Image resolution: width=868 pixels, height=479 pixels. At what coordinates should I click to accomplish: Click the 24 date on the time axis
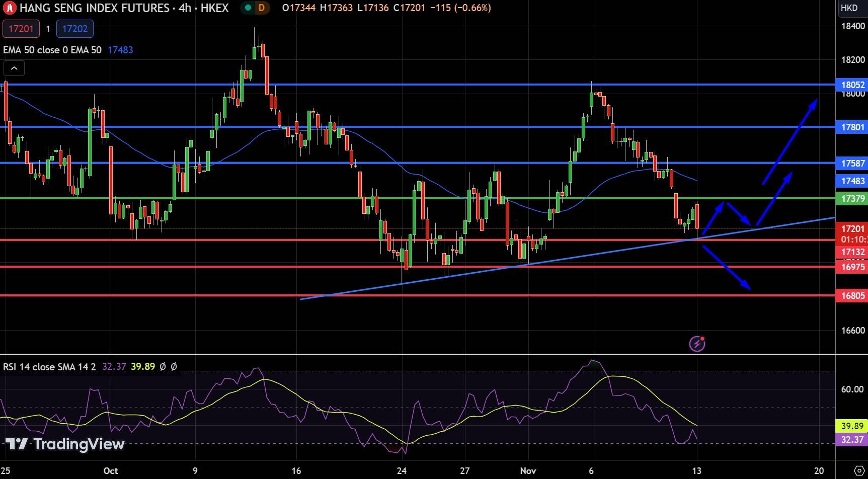click(402, 471)
